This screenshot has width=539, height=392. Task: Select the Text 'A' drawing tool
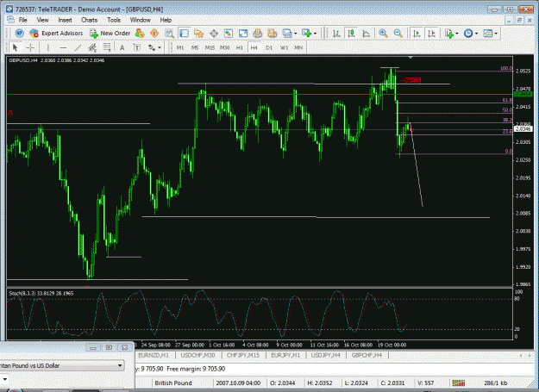point(122,47)
